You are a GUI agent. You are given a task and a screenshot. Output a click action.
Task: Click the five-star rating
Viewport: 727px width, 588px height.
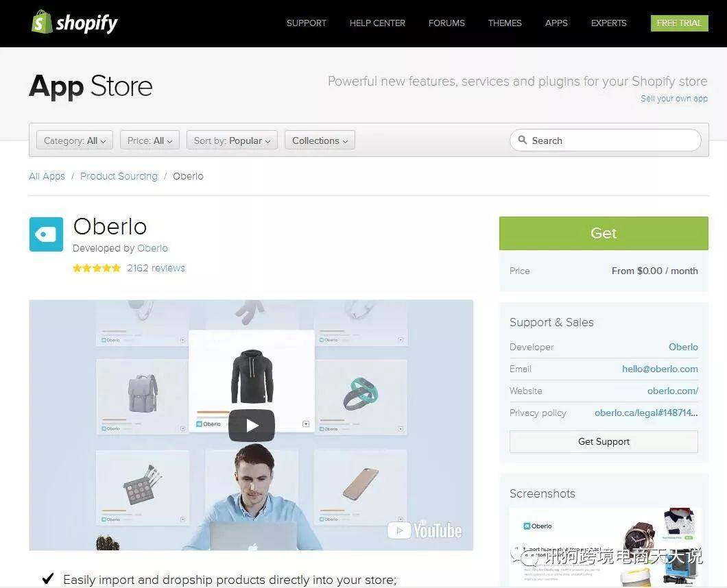[x=97, y=268]
